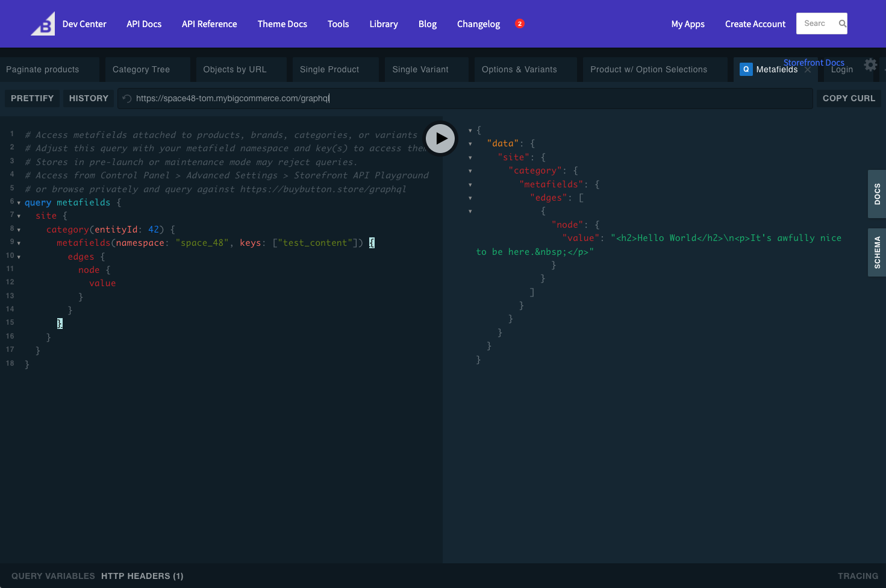
Task: Open the Objects by URL tab
Action: click(241, 69)
